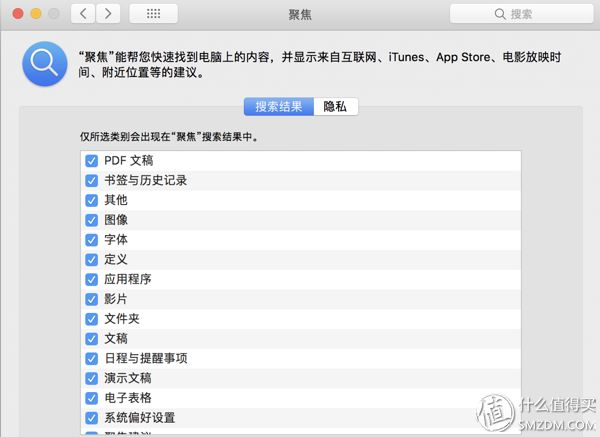This screenshot has width=600, height=437.
Task: Uncheck the 文稿 checkbox
Action: tap(91, 339)
